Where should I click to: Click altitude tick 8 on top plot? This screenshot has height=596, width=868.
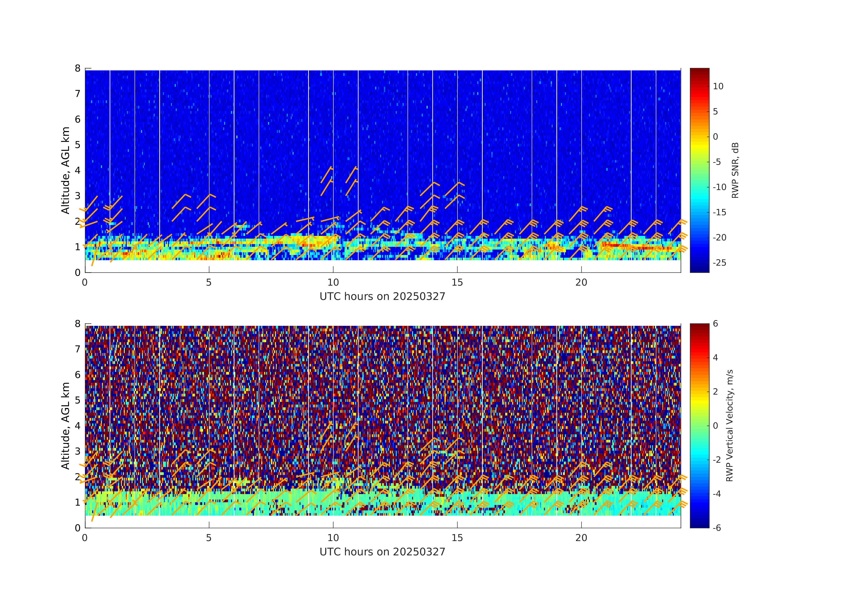click(x=78, y=68)
